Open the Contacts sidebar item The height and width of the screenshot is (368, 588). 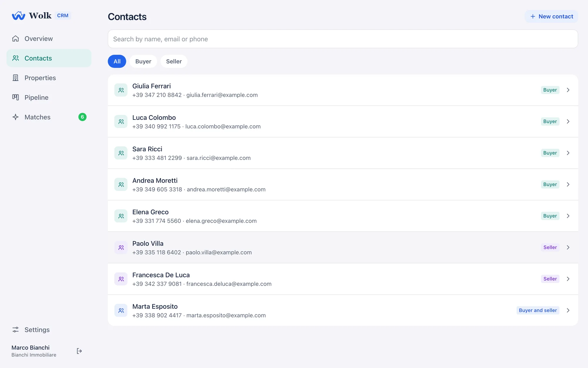pyautogui.click(x=49, y=58)
